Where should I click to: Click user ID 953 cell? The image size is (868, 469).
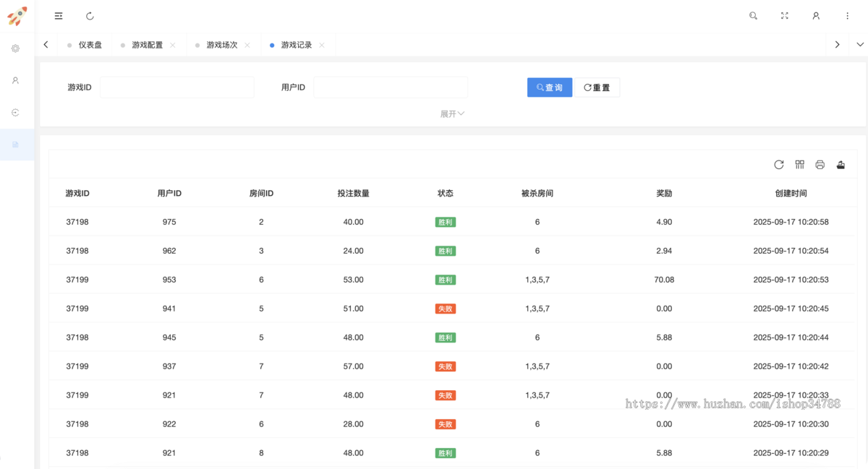(169, 280)
